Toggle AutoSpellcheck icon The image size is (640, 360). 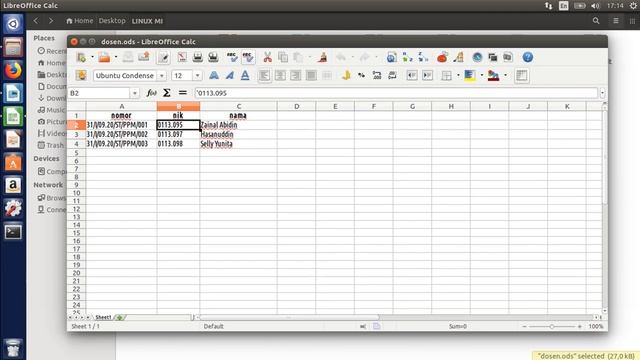pos(248,57)
